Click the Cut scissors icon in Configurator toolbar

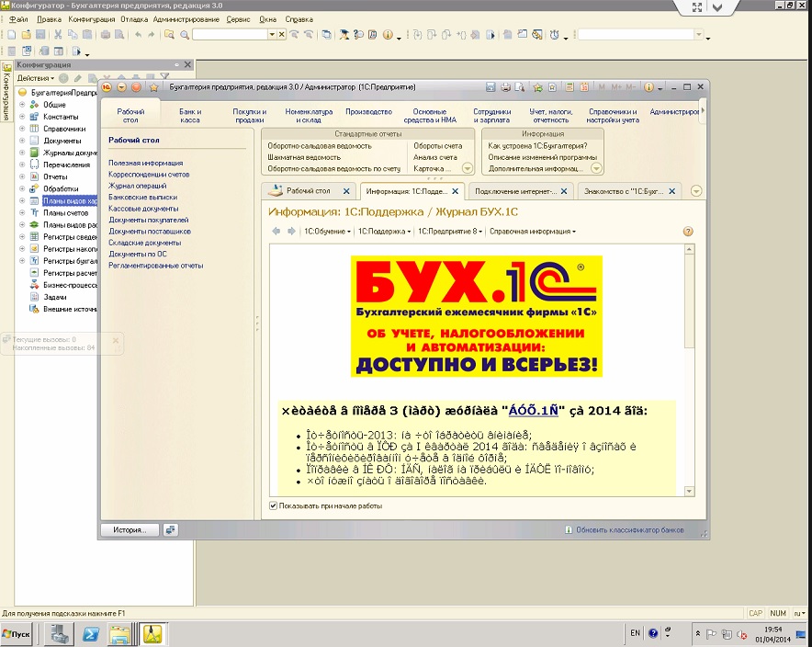pos(58,35)
